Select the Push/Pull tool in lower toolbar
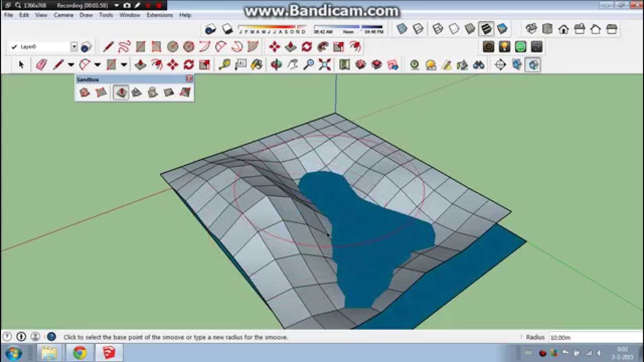The width and height of the screenshot is (644, 362). click(140, 64)
